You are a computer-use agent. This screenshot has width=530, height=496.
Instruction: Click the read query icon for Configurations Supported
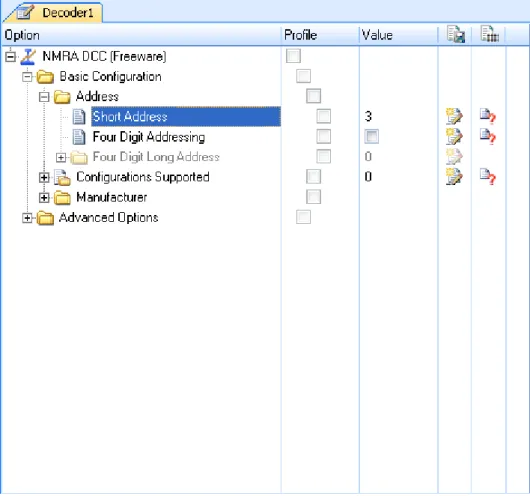(488, 176)
